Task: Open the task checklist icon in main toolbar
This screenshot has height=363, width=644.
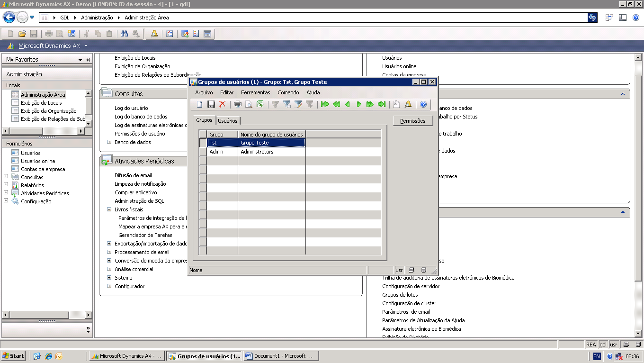Action: 170,34
